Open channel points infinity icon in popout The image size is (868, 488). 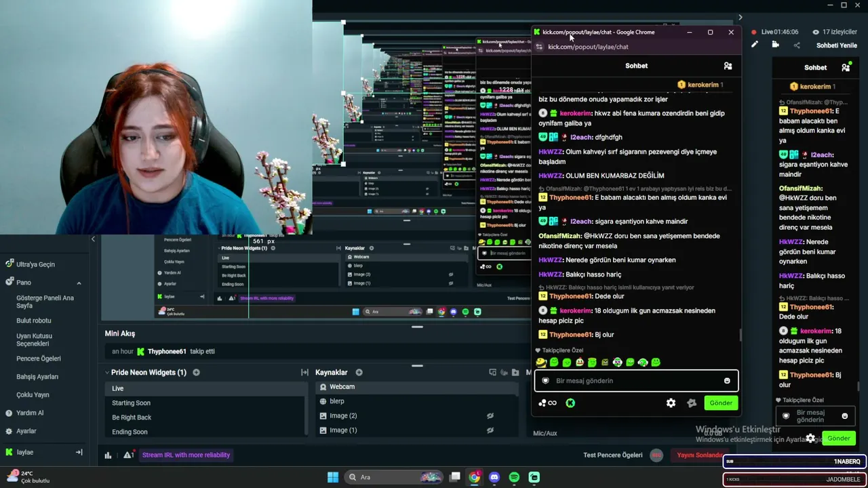click(x=547, y=403)
